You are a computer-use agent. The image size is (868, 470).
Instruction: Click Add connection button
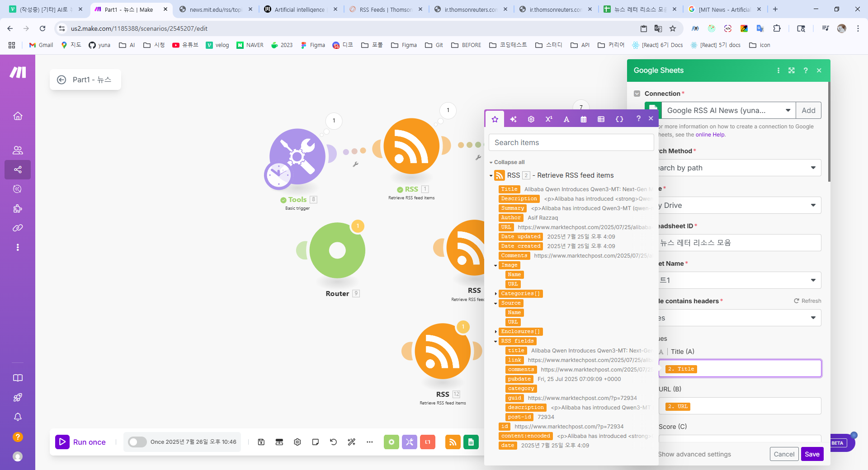click(x=808, y=110)
